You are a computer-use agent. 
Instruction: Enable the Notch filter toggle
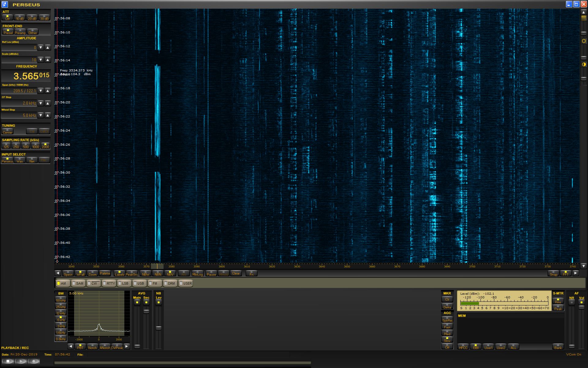[92, 347]
